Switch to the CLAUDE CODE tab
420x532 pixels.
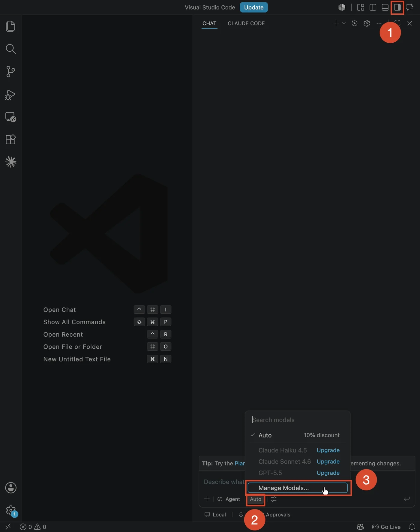tap(246, 23)
